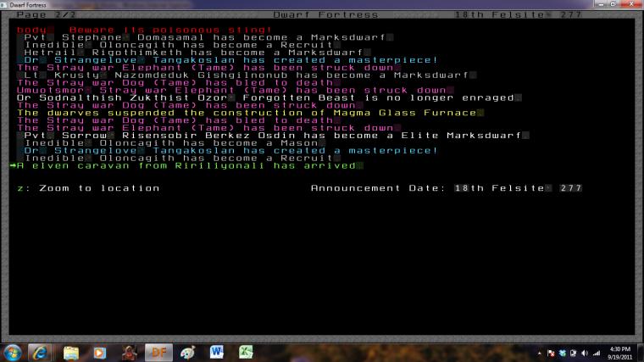644x362 pixels.
Task: Click the 'Dwarf Fortress' header in the game screen
Action: pos(325,14)
